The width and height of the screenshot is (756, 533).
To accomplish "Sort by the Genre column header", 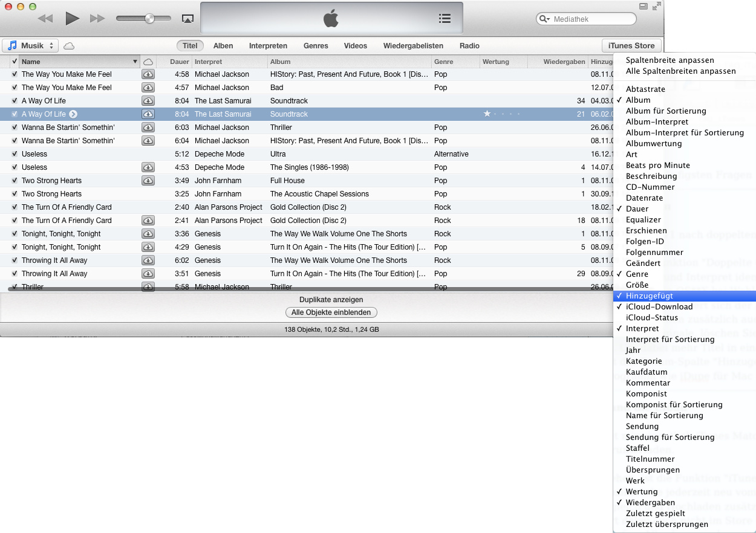I will click(x=455, y=62).
